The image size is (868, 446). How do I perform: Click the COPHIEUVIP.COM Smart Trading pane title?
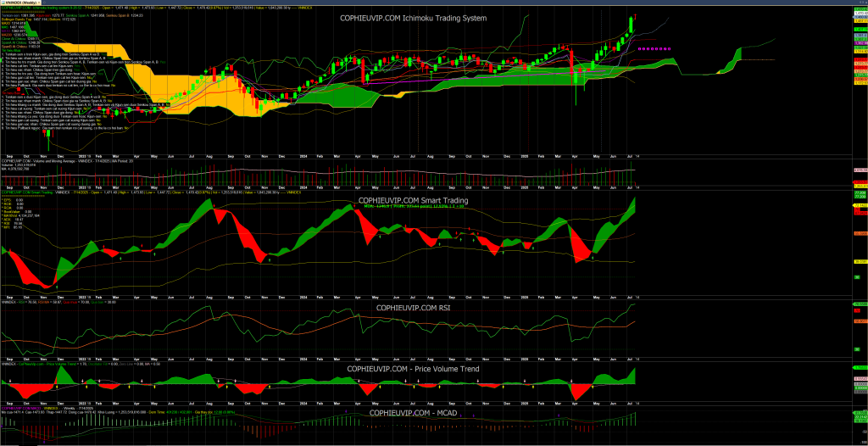click(x=414, y=201)
